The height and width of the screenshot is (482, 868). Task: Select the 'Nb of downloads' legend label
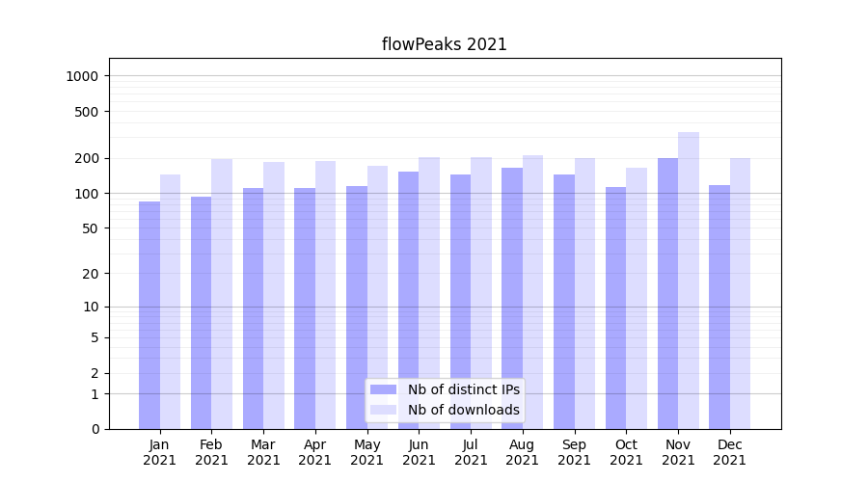tap(463, 410)
